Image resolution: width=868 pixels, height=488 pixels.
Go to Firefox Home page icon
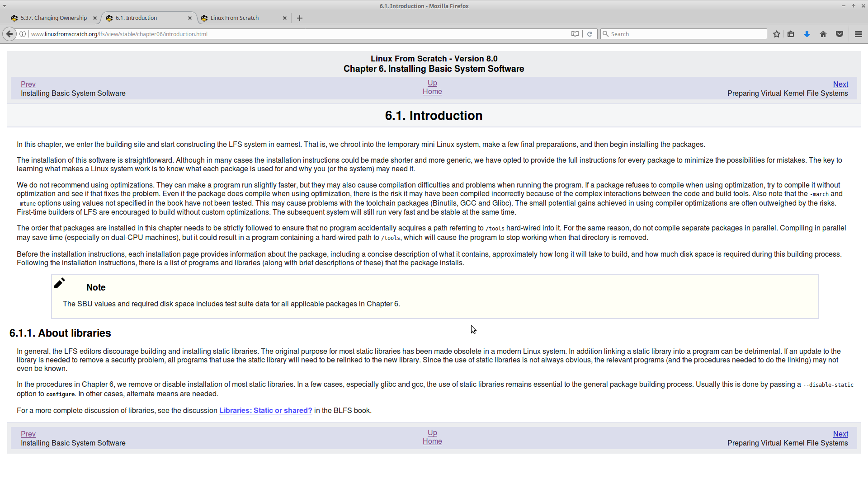pos(823,34)
